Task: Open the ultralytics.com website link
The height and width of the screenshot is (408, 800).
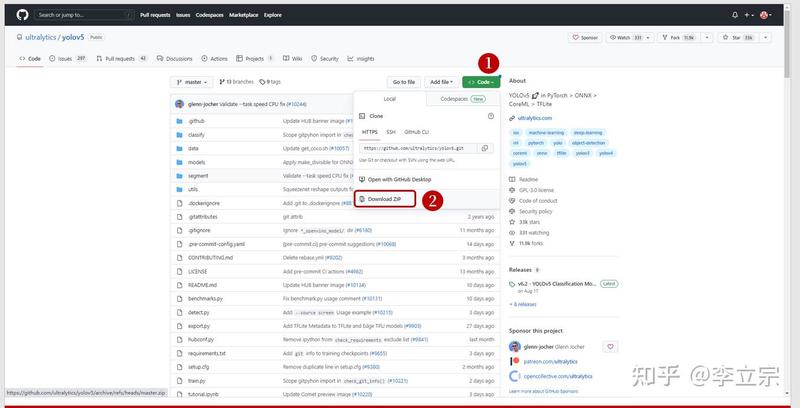Action: pyautogui.click(x=535, y=118)
